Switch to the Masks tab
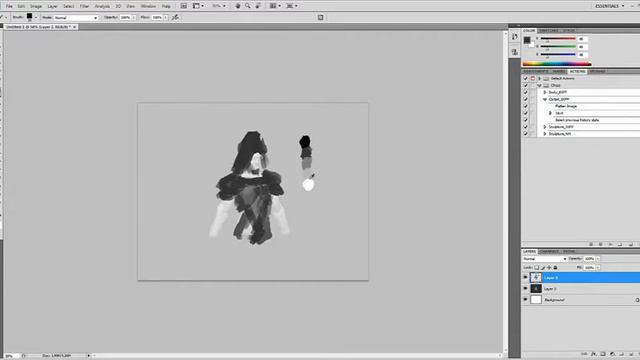This screenshot has height=360, width=640. coord(559,71)
